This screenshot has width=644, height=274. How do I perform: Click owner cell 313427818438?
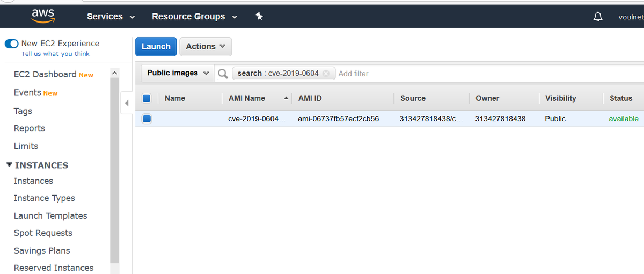point(500,119)
